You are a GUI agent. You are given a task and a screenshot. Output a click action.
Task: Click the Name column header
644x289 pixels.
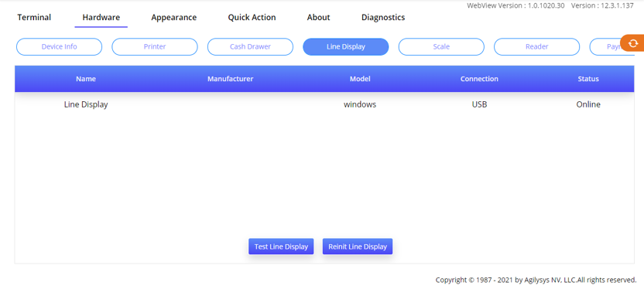86,79
